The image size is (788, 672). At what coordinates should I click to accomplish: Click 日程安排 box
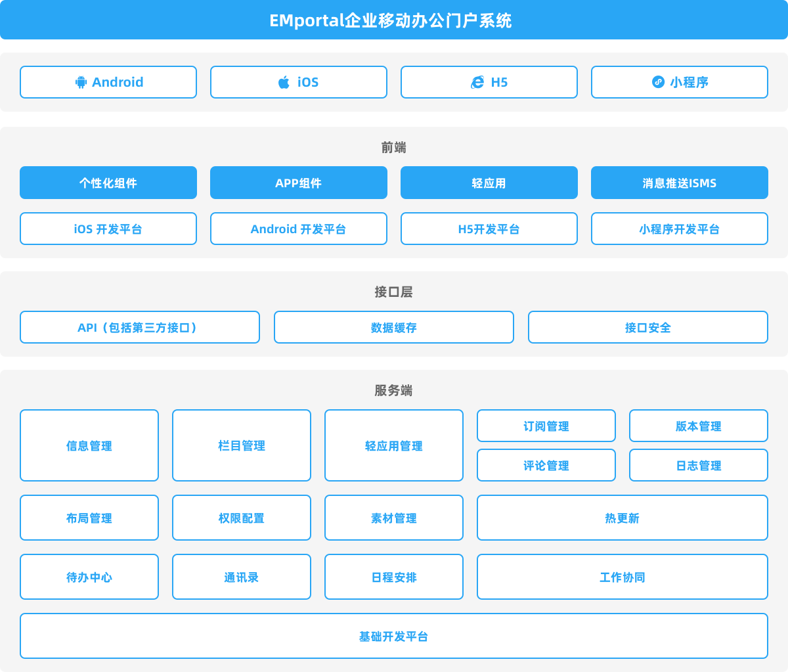394,577
